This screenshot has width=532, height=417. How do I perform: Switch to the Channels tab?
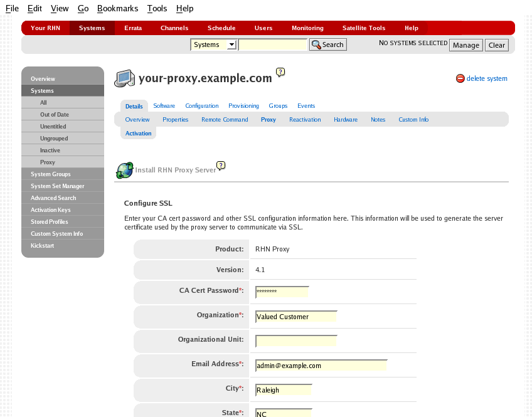pyautogui.click(x=174, y=28)
